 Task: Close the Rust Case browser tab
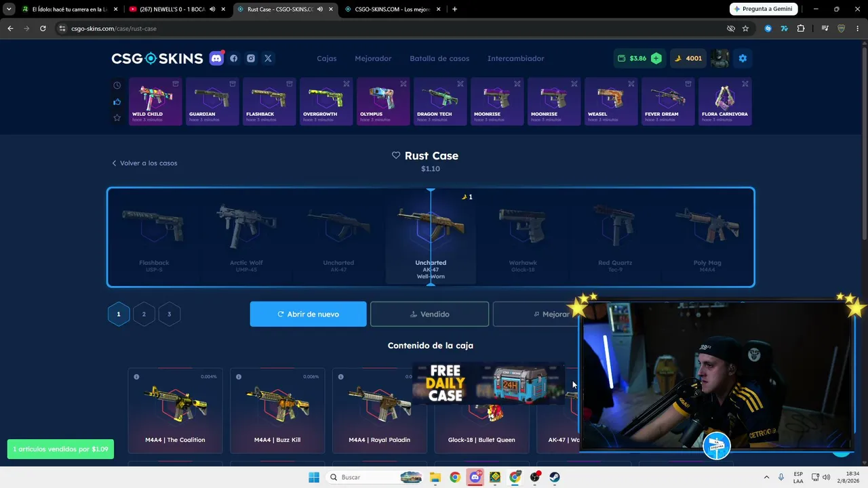pyautogui.click(x=330, y=9)
